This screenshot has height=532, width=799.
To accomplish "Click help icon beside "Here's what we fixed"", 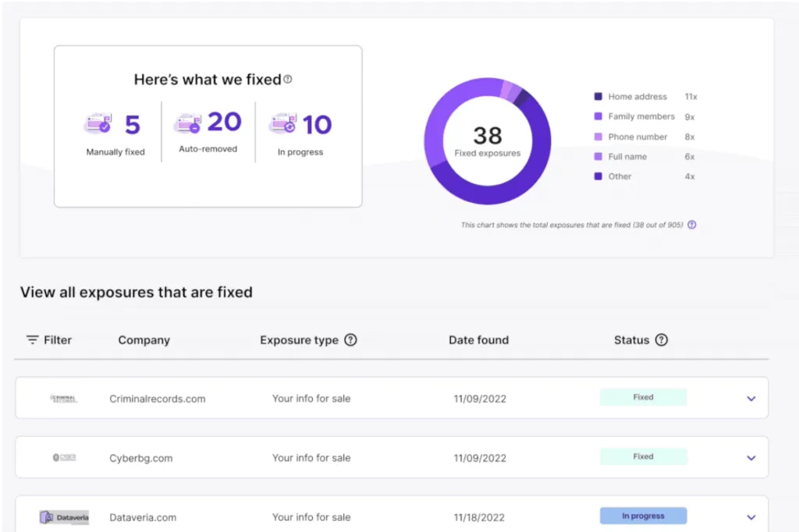I will [288, 80].
